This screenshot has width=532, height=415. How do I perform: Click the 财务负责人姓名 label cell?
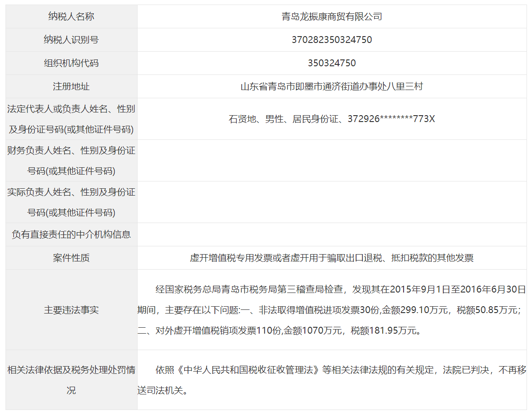(x=71, y=160)
